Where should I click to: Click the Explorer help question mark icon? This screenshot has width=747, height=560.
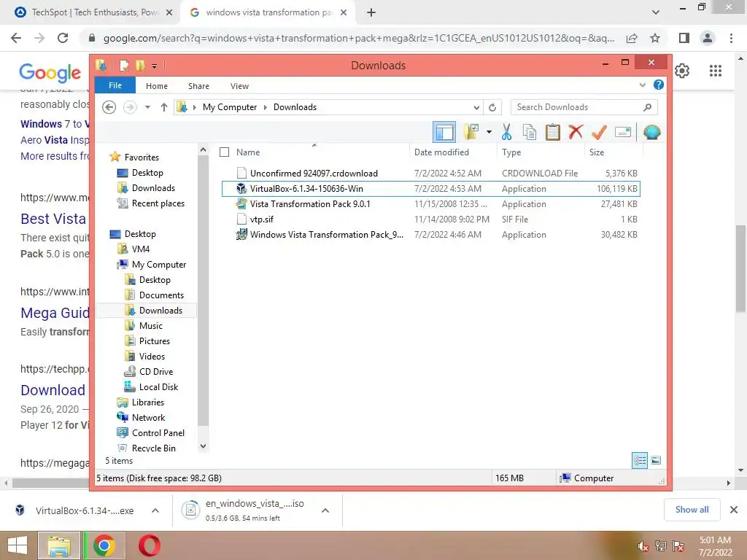(x=659, y=85)
